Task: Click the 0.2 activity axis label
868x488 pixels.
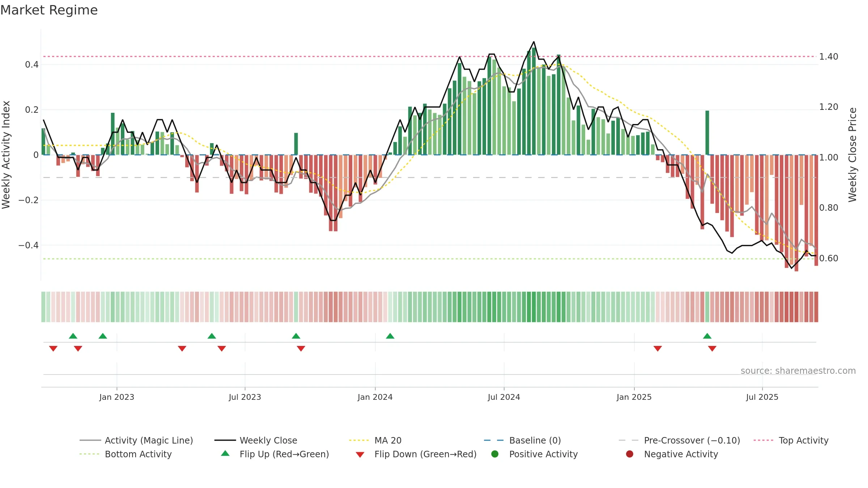Action: (32, 110)
